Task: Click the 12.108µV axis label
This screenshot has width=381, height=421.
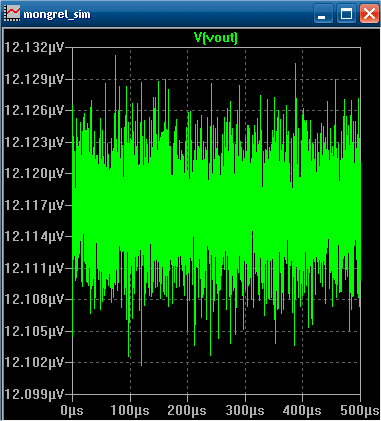Action: click(x=34, y=299)
